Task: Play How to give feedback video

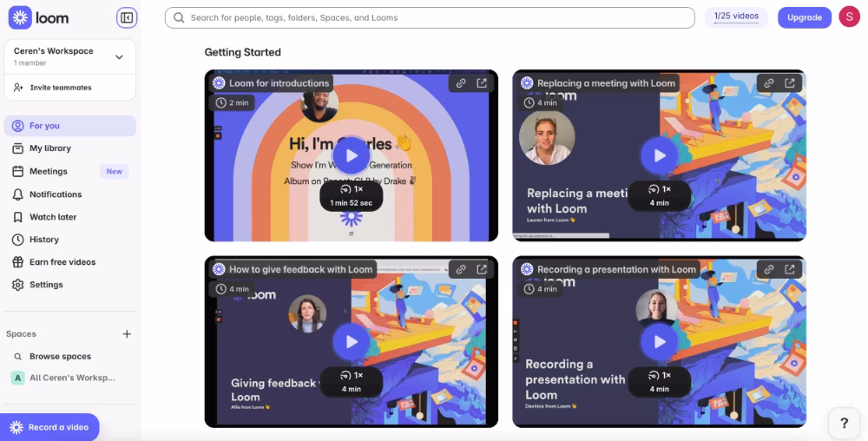Action: click(351, 342)
